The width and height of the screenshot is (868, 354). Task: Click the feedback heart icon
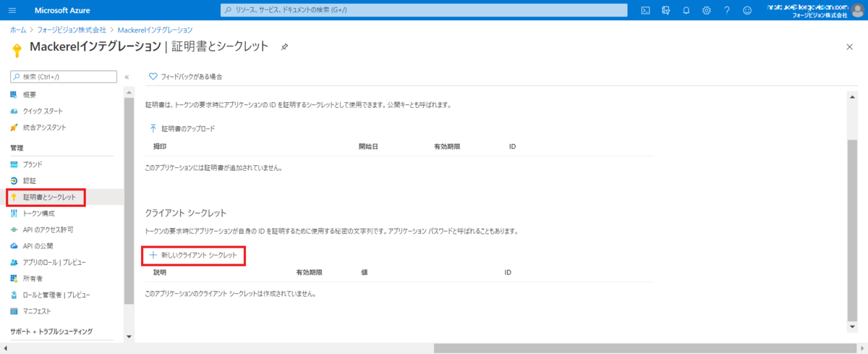[153, 77]
